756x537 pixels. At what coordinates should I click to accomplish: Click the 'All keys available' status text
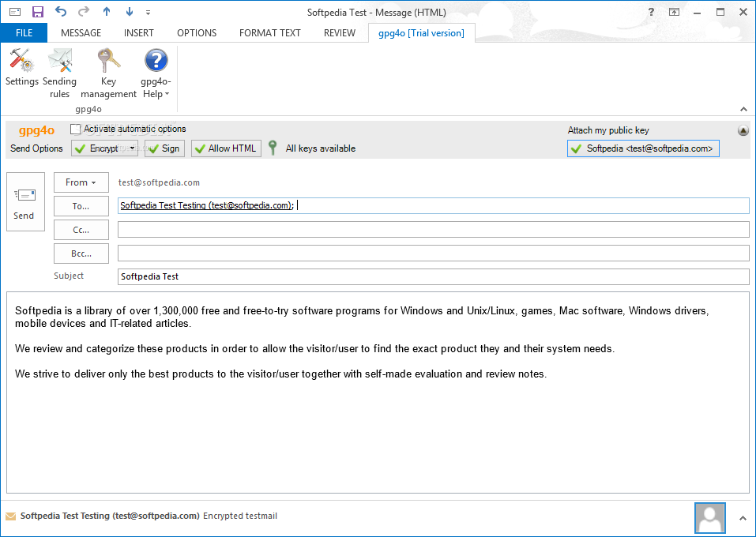(321, 148)
